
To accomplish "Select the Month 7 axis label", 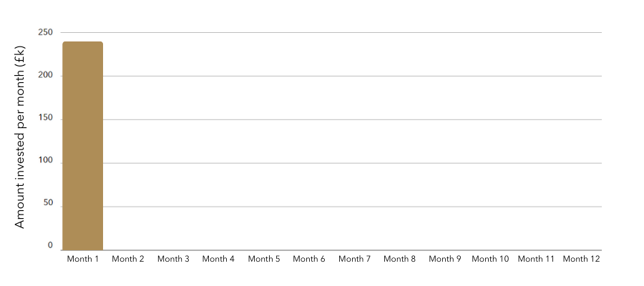I will point(354,259).
